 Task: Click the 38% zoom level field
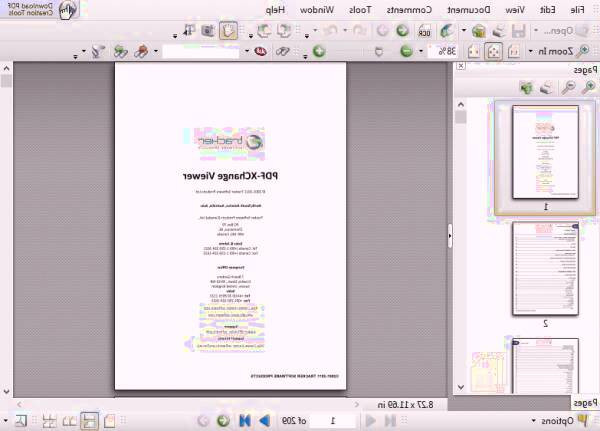tap(443, 51)
